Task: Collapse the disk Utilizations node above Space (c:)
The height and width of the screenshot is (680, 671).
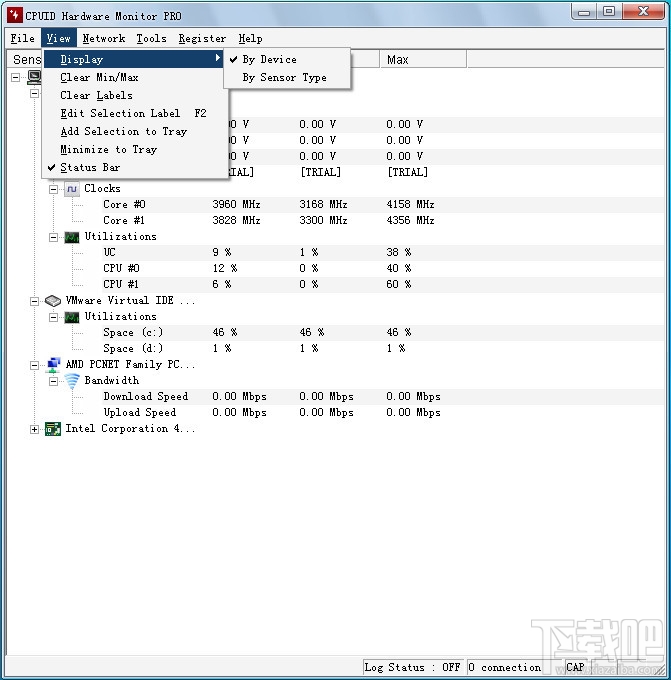Action: 53,317
